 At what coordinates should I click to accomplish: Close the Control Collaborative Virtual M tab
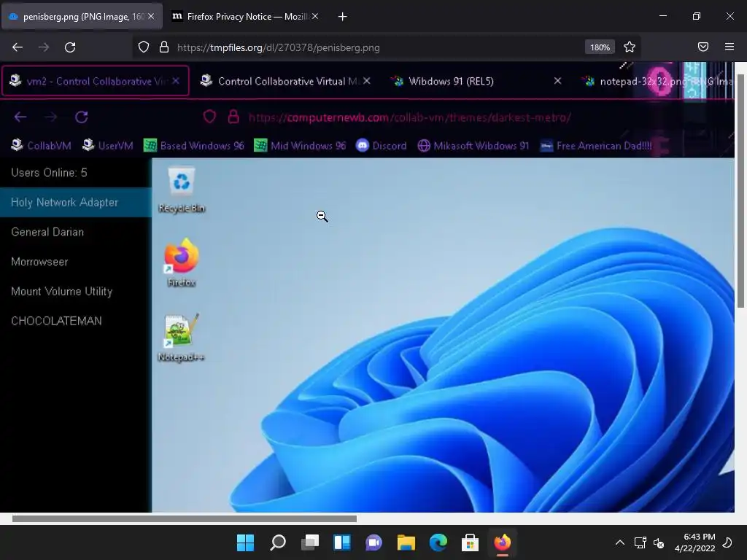pos(366,81)
